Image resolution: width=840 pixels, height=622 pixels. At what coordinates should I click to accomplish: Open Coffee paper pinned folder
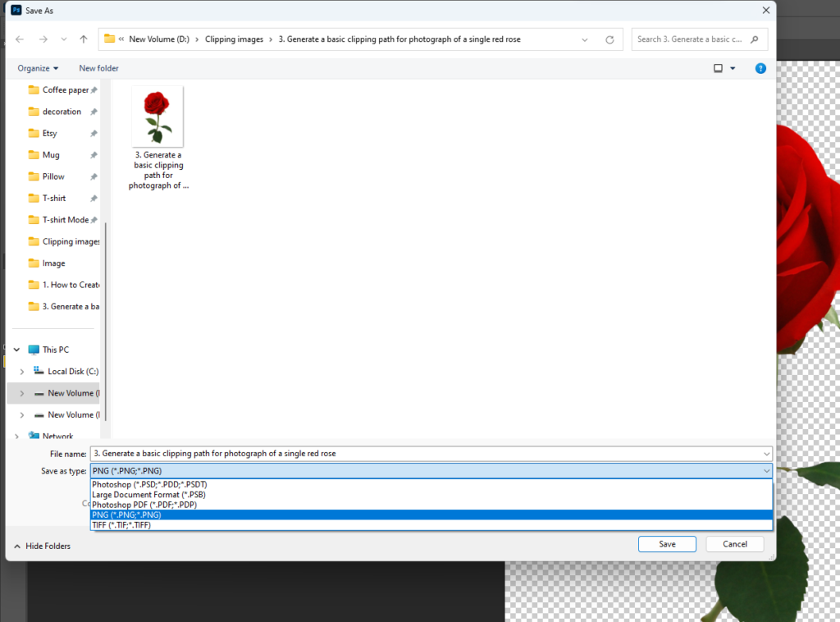(62, 90)
